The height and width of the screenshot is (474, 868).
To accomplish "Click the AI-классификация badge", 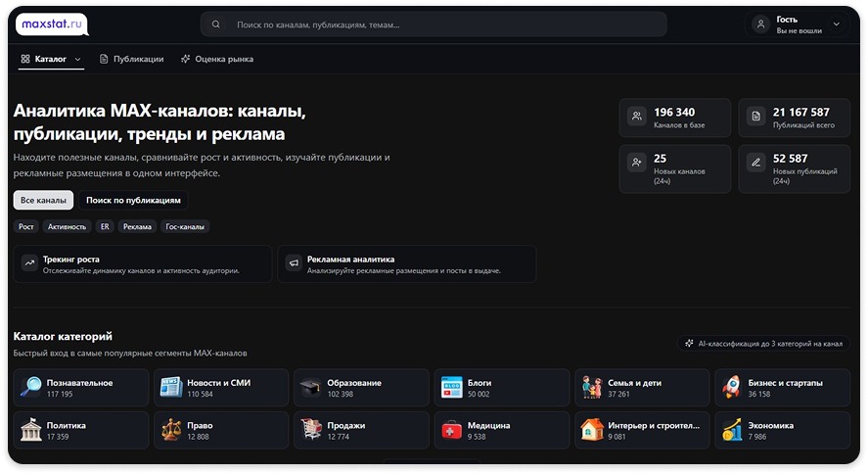I will [762, 344].
